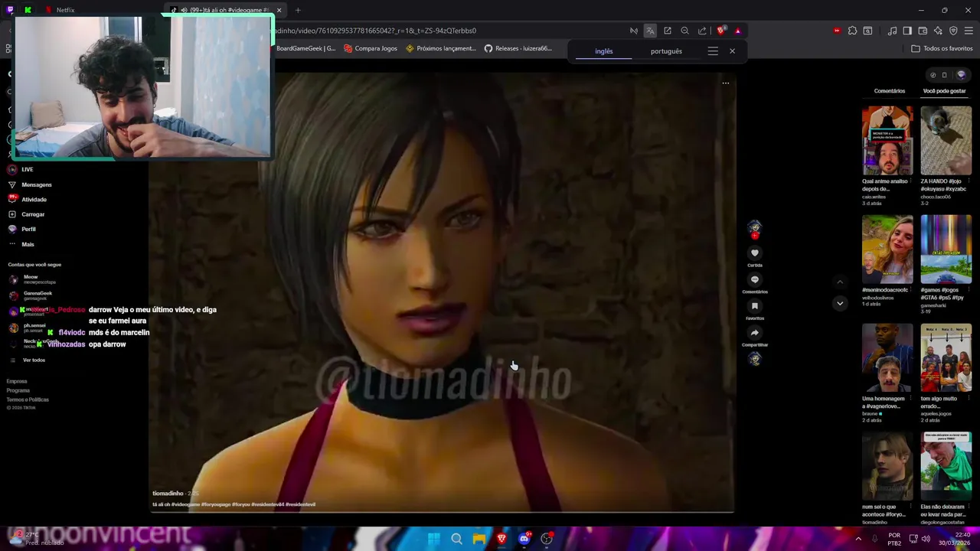This screenshot has width=980, height=551.
Task: Open video options three-dot menu
Action: tap(725, 83)
